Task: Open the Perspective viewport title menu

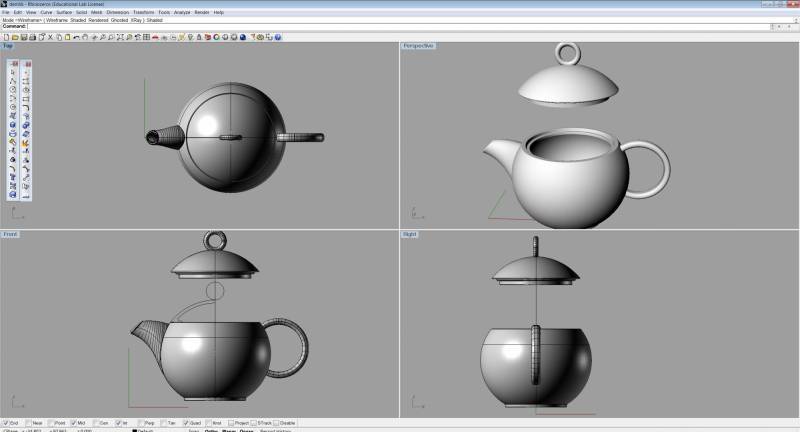Action: point(418,46)
